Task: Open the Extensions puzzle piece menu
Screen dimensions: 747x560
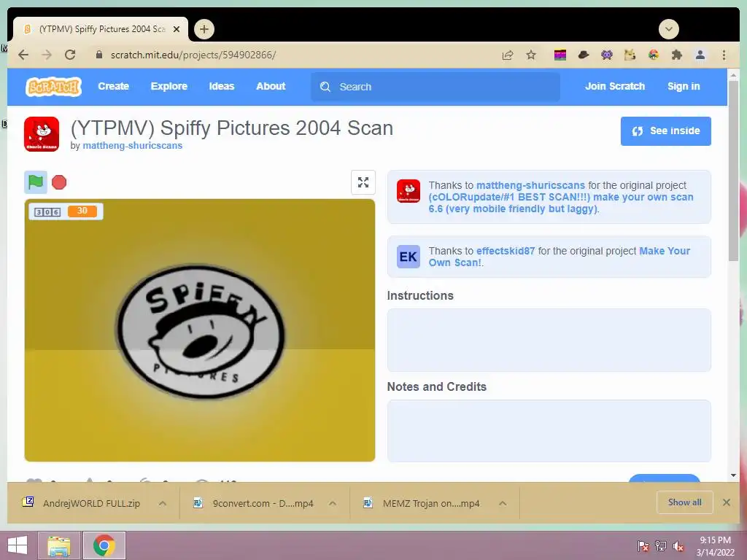Action: 676,55
